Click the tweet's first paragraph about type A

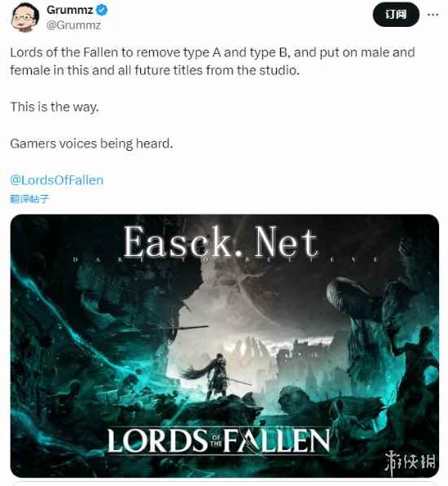pos(213,61)
